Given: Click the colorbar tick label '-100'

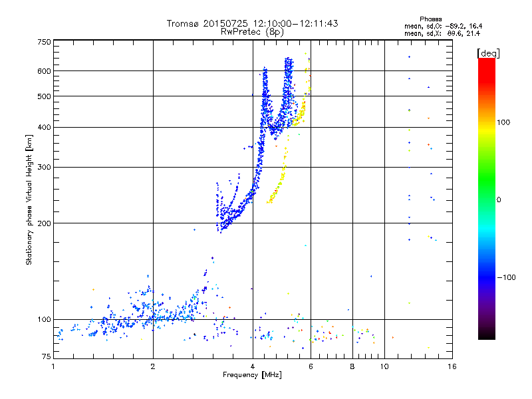Looking at the screenshot, I should [507, 277].
